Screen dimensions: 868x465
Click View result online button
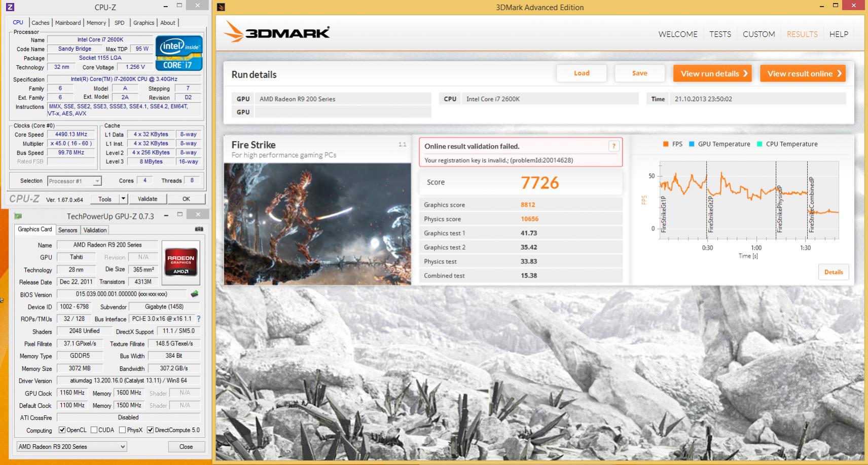pyautogui.click(x=803, y=73)
